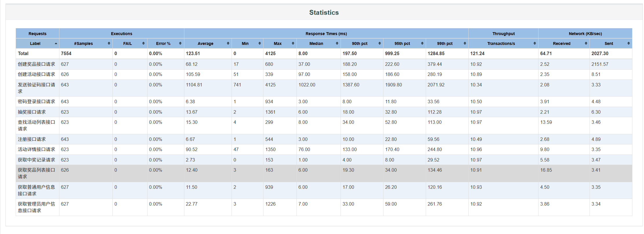644x234 pixels.
Task: Click the Average column sort arrows icon
Action: (228, 43)
